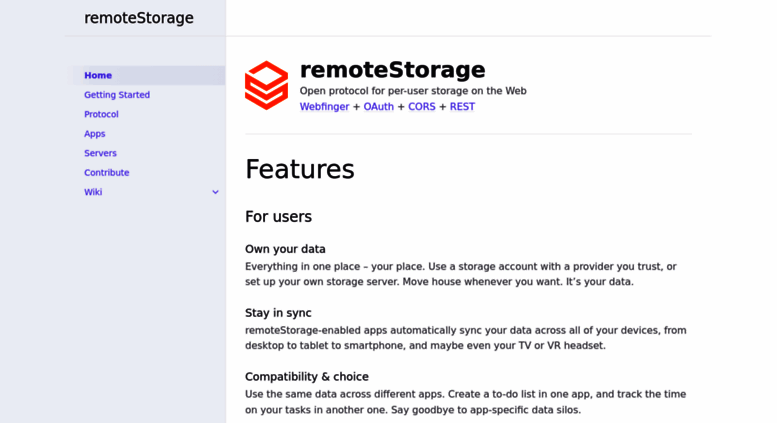Open the Servers section

(100, 153)
